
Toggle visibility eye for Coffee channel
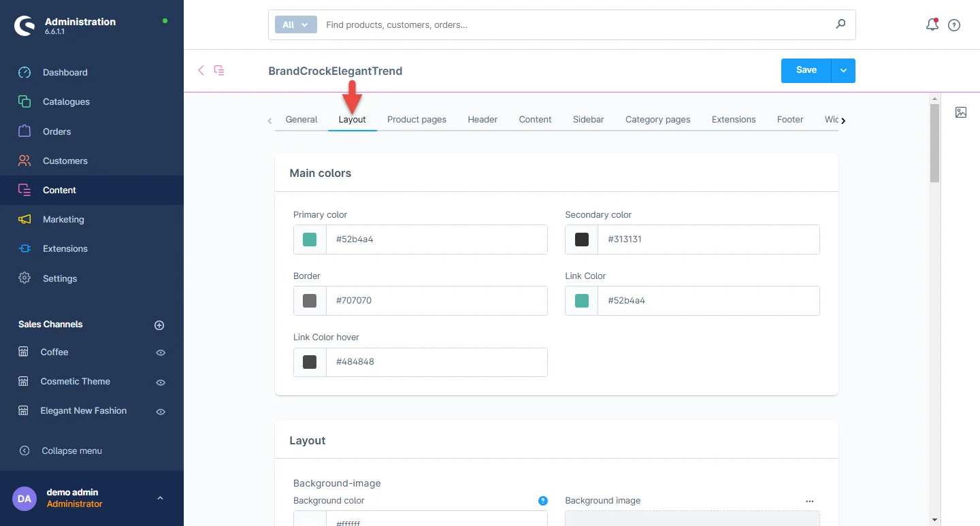point(161,352)
